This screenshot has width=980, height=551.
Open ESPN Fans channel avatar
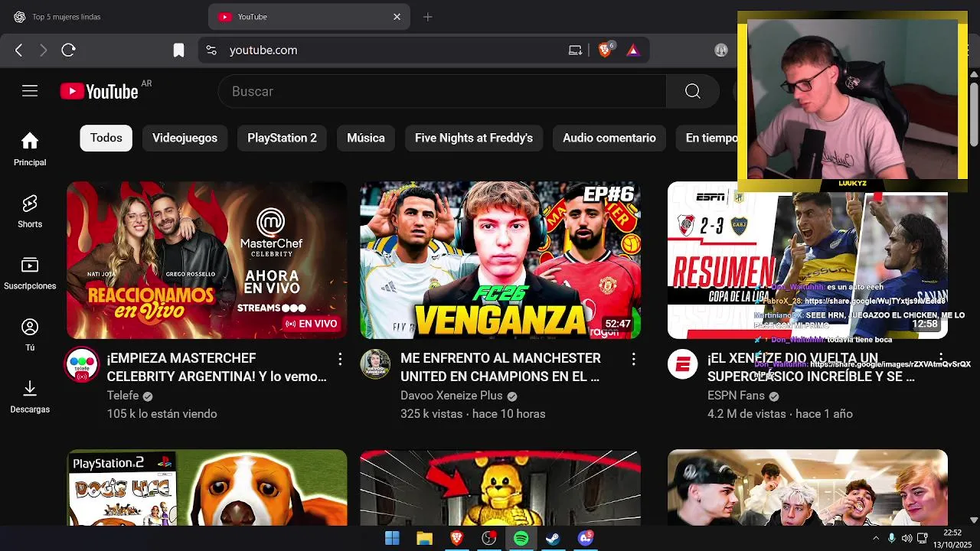(x=682, y=364)
